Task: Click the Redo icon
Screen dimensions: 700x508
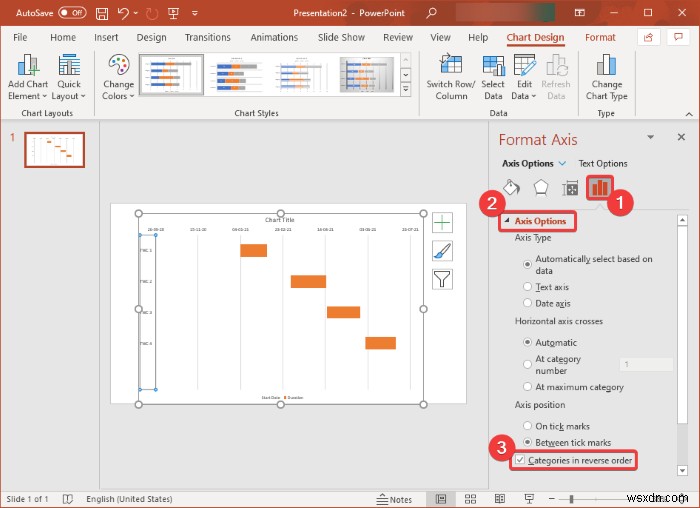Action: (x=152, y=13)
